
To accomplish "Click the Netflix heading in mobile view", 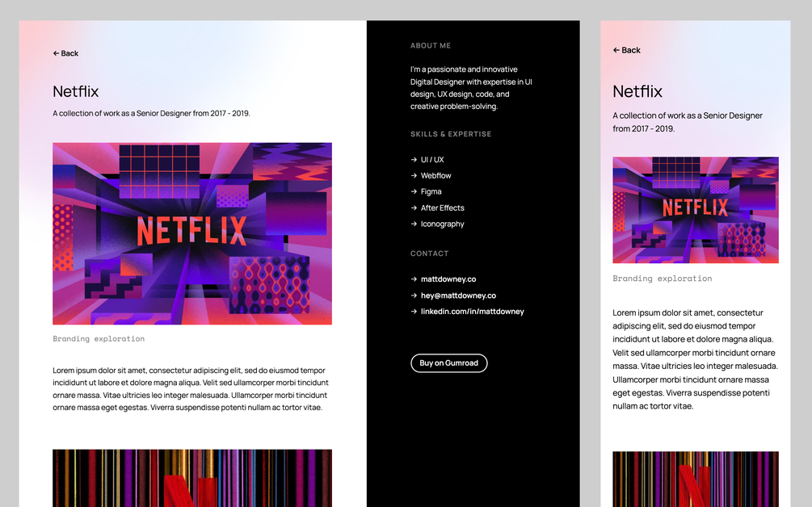I will (x=637, y=91).
